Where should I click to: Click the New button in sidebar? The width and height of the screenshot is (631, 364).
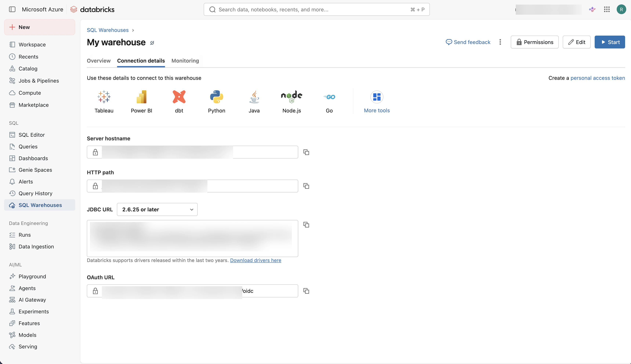(x=39, y=27)
